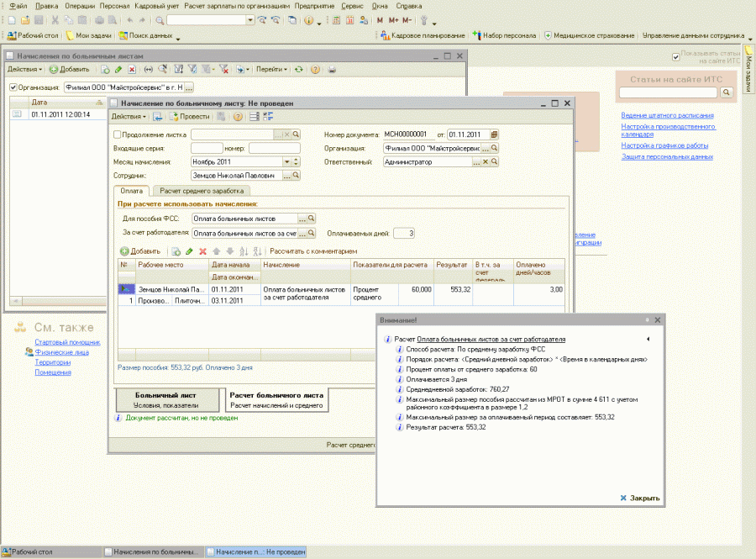Click the printer icon in the list window toolbar
The height and width of the screenshot is (559, 756).
point(332,69)
